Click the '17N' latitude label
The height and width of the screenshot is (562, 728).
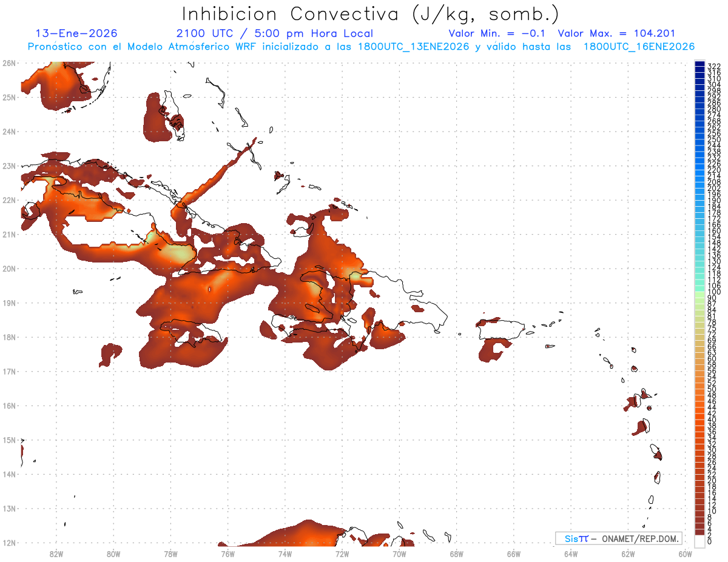9,371
